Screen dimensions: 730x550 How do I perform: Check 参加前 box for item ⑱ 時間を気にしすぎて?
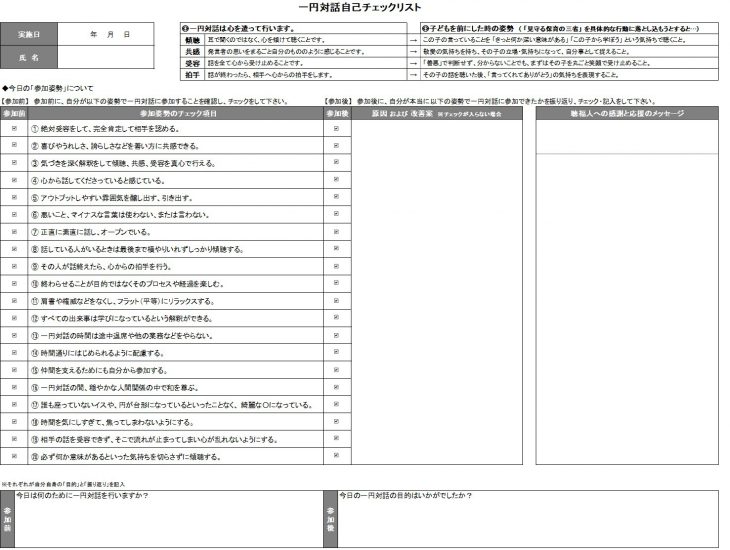tap(14, 421)
